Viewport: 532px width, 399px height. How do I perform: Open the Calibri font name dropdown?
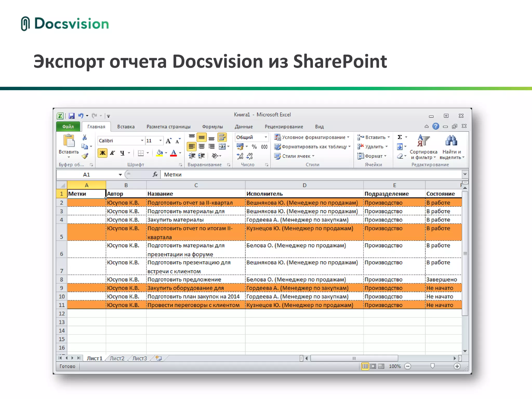pyautogui.click(x=142, y=141)
